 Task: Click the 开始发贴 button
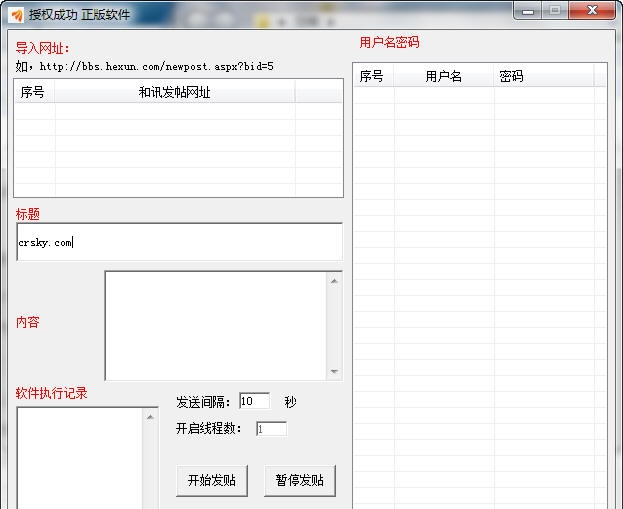(x=212, y=480)
